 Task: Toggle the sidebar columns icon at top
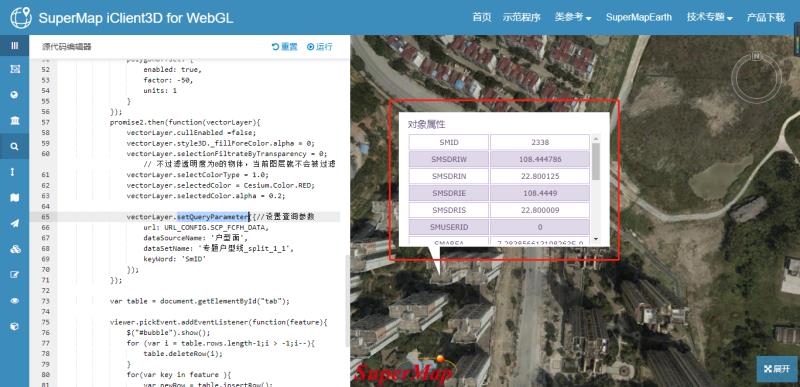[14, 45]
